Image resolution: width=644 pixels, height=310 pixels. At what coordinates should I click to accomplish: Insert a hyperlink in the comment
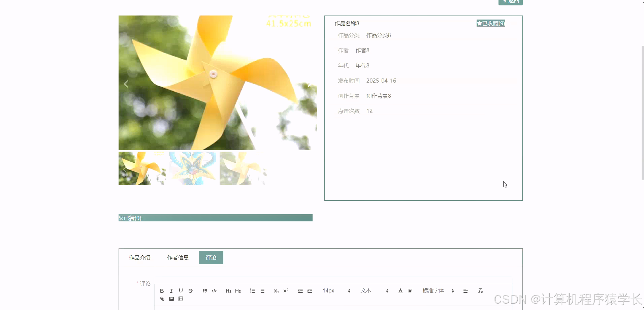162,299
